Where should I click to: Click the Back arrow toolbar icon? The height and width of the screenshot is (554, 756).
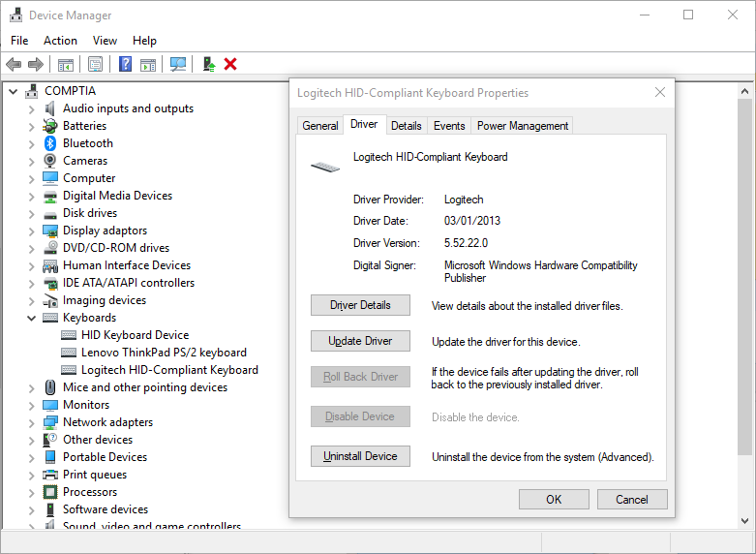(14, 64)
